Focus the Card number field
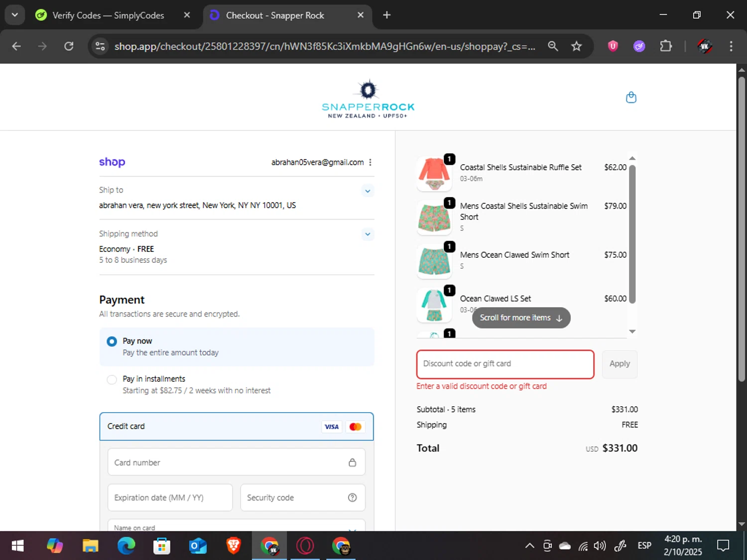This screenshot has width=747, height=560. 237,462
